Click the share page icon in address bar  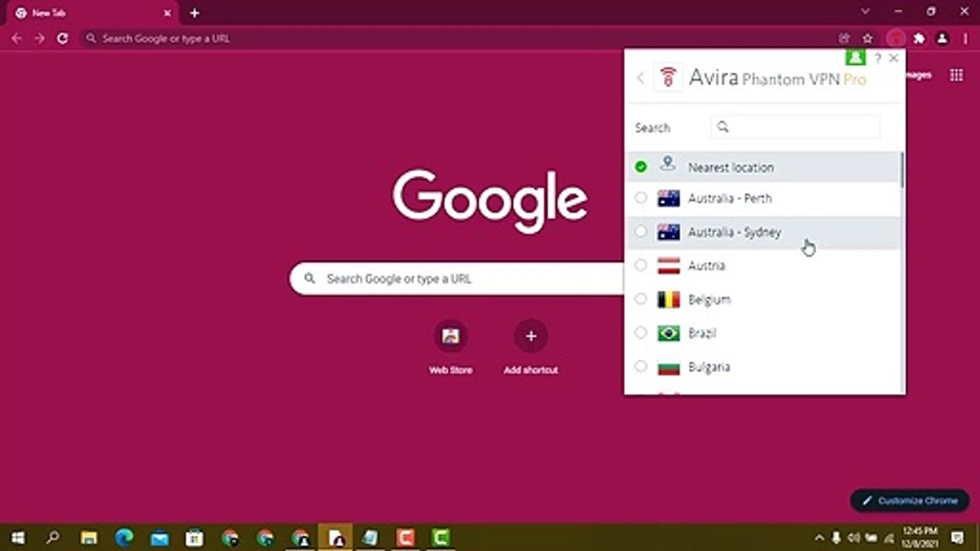tap(844, 38)
